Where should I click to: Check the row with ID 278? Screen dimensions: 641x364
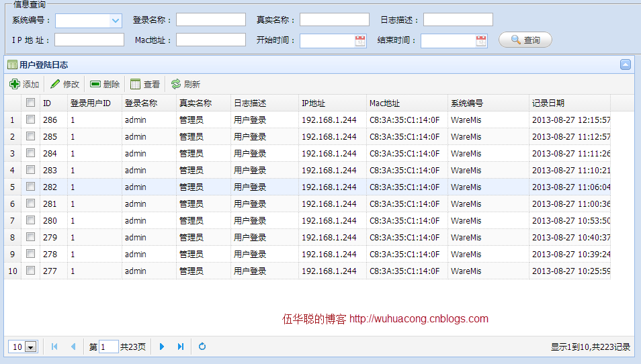(30, 253)
